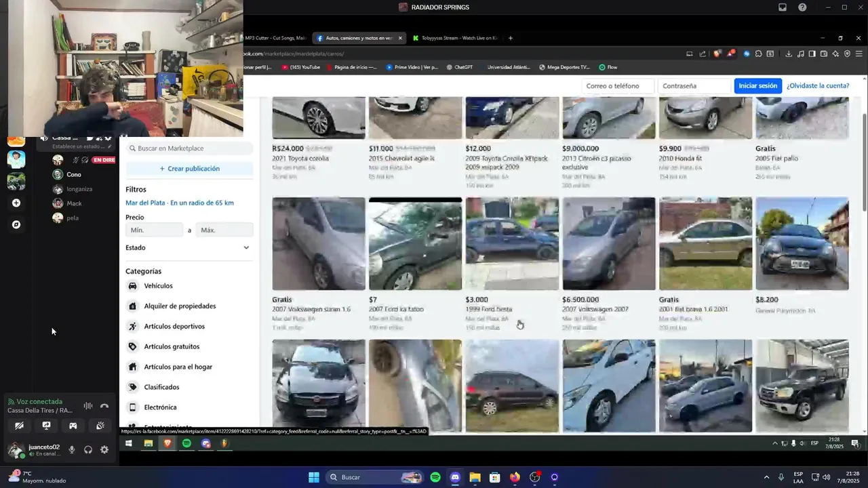The height and width of the screenshot is (488, 868).
Task: Add a server with the plus icon
Action: tap(16, 203)
